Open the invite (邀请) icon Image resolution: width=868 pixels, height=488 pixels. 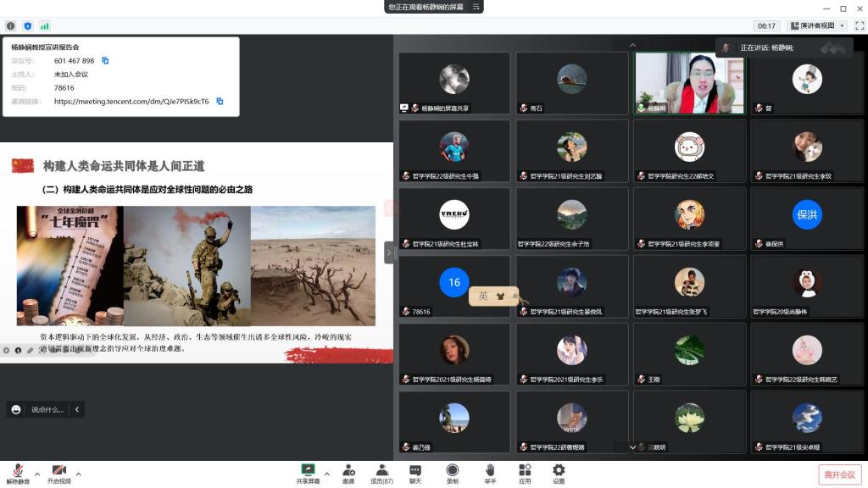coord(348,473)
